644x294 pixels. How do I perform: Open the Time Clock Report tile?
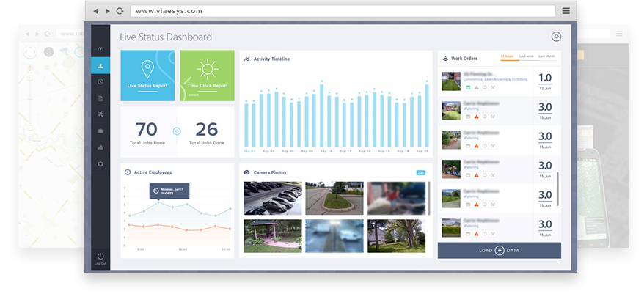pos(207,76)
